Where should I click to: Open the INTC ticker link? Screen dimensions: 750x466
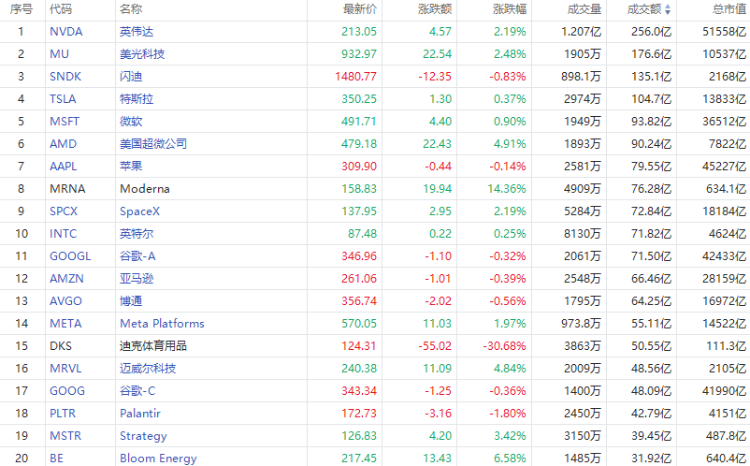[x=63, y=234]
